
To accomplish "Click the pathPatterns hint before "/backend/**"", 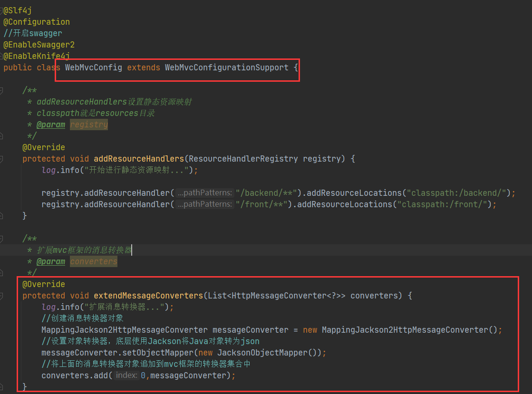I will click(204, 193).
